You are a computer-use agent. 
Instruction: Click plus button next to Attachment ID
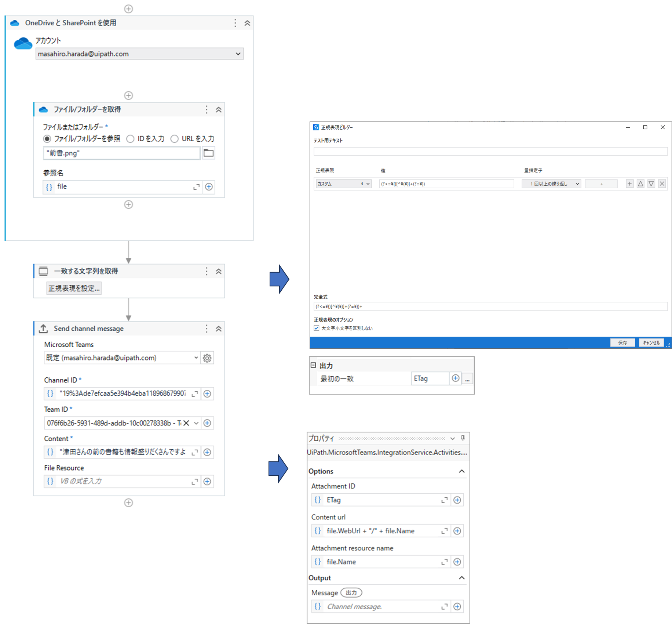click(457, 500)
